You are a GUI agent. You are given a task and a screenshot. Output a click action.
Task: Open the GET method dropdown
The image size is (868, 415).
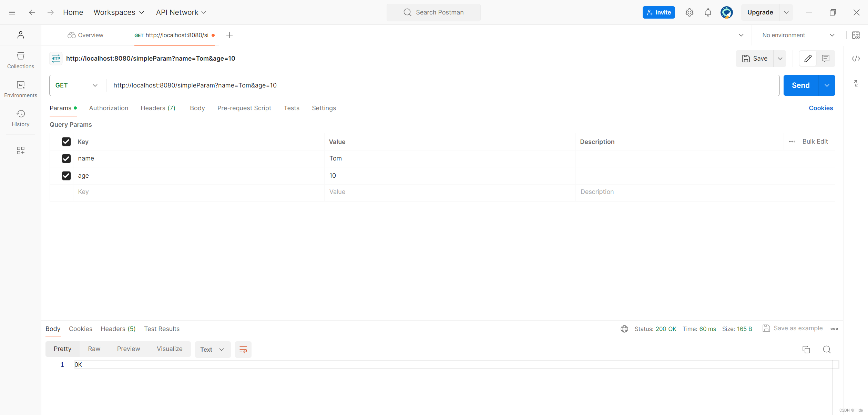pos(76,85)
